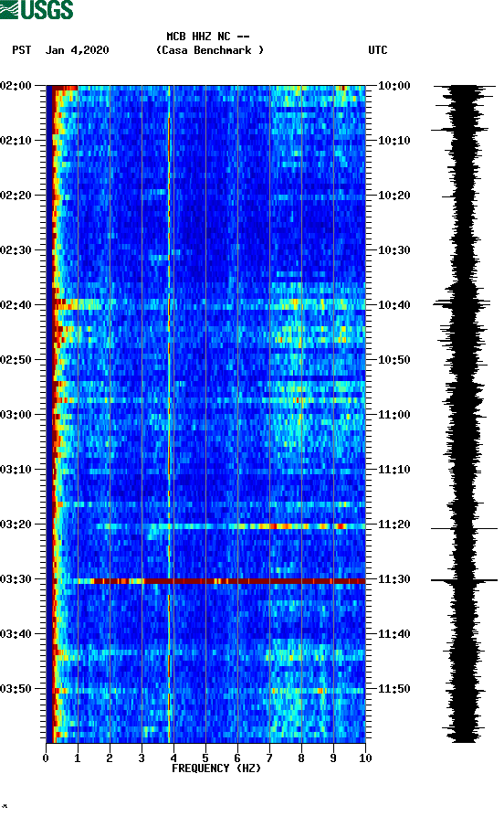The image size is (504, 816).
Task: Click the '11:40' UTC time label
Action: click(394, 634)
